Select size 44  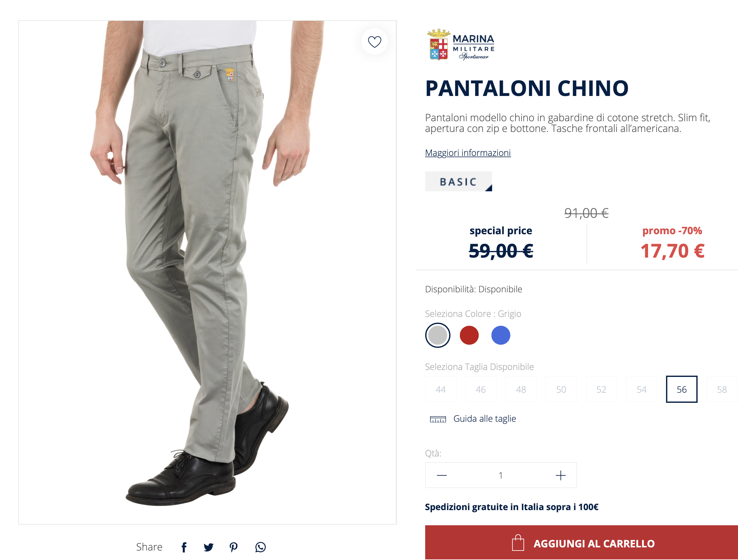pos(440,389)
